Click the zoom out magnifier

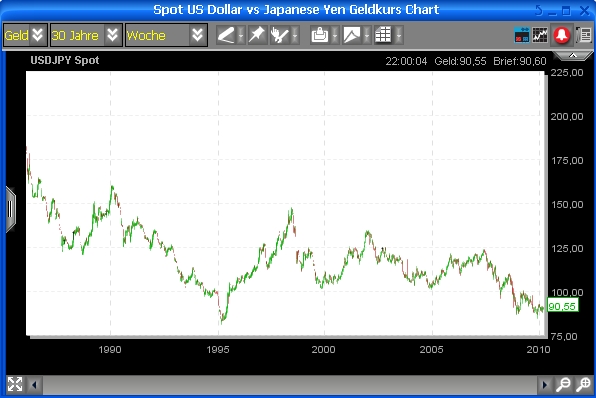(x=563, y=384)
